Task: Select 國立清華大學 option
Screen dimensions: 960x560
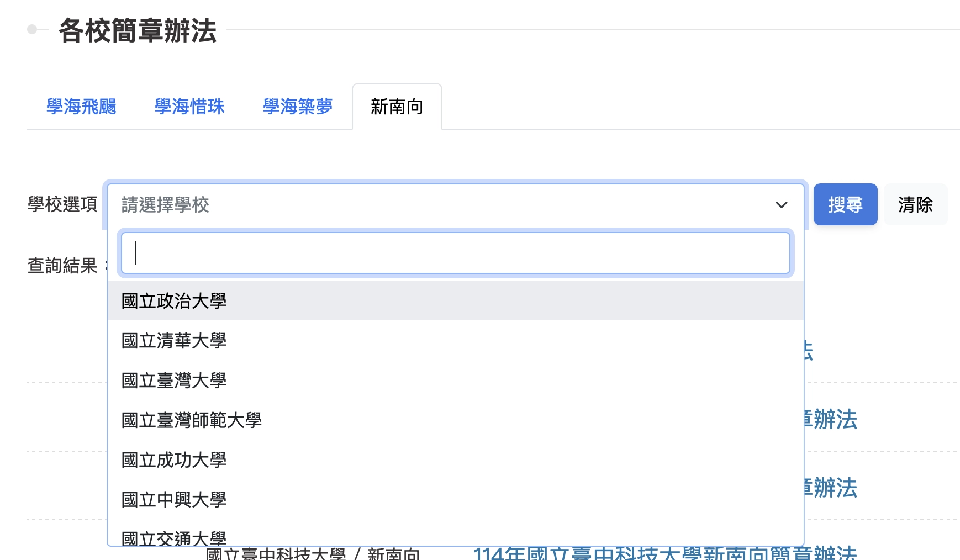Action: 174,341
